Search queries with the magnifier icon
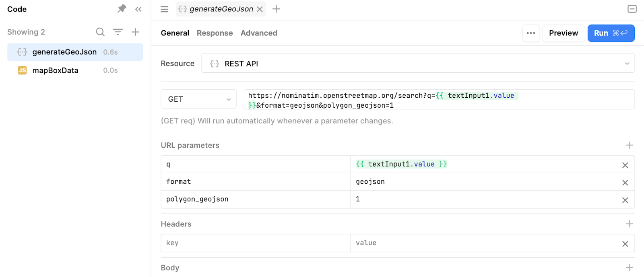 pos(100,32)
